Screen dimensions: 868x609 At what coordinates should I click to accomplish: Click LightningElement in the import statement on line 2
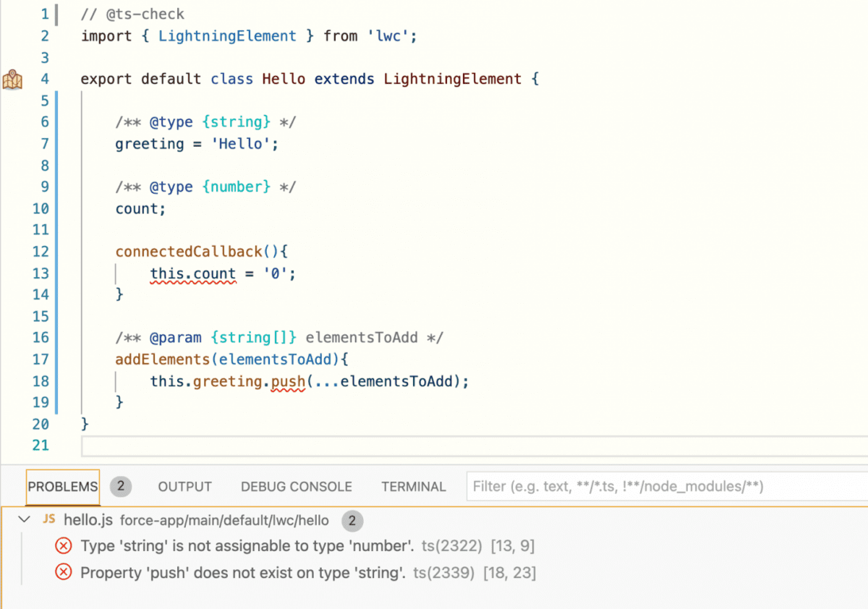227,36
